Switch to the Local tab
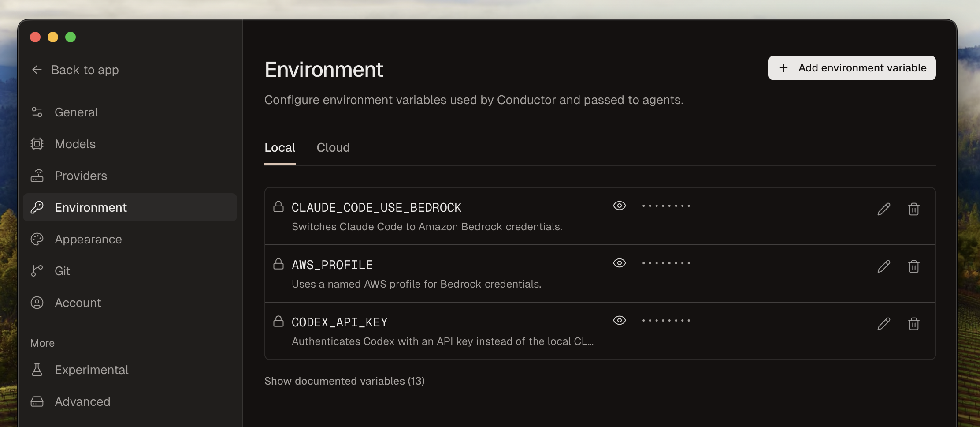This screenshot has width=980, height=427. [280, 147]
